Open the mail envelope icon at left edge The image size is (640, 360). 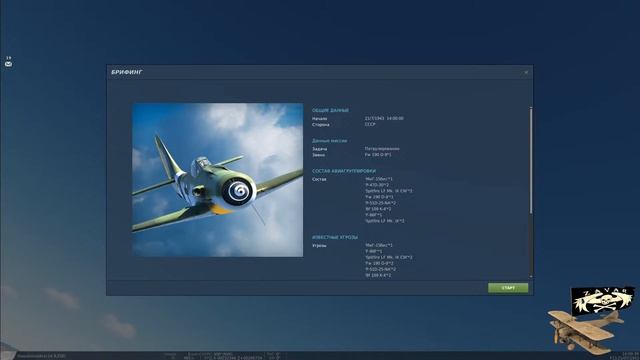[x=8, y=64]
